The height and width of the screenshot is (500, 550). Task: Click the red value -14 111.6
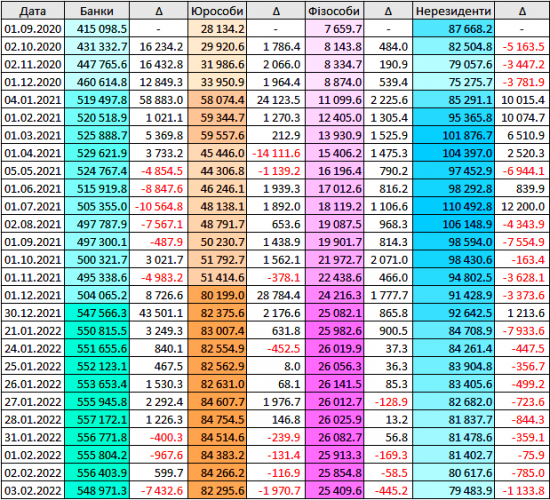(276, 153)
